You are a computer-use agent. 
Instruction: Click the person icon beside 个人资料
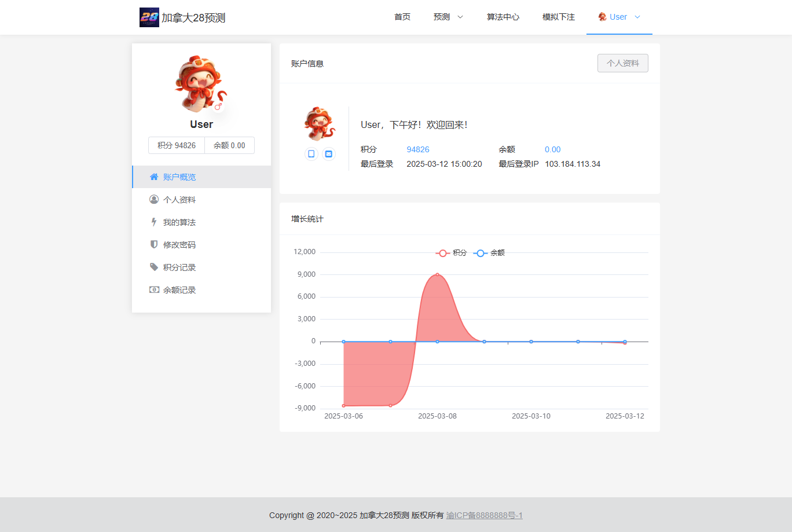click(154, 199)
